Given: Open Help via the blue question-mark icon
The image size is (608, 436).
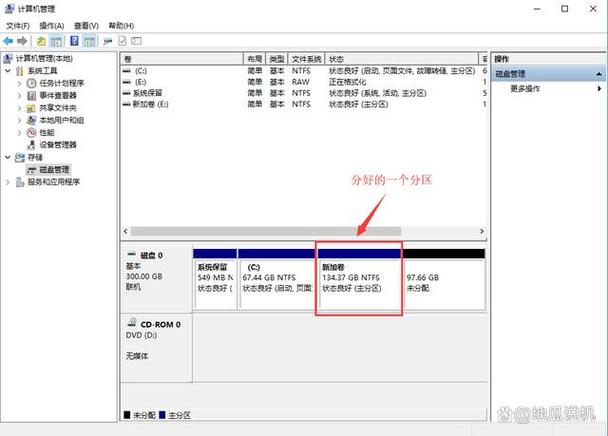Looking at the screenshot, I should [74, 41].
